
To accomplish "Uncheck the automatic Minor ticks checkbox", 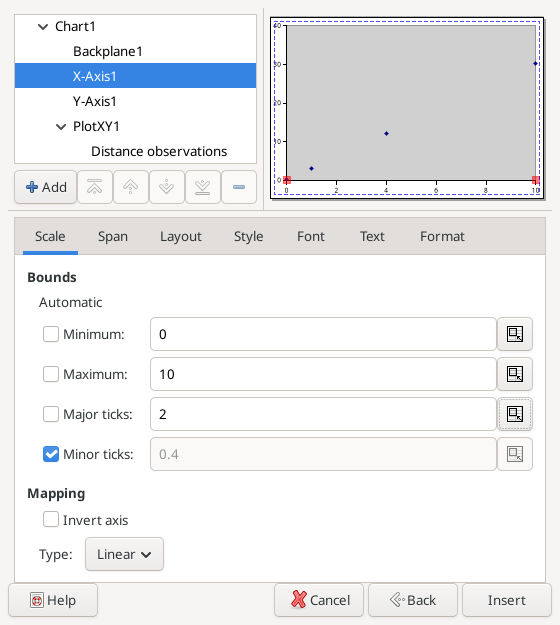I will point(51,454).
